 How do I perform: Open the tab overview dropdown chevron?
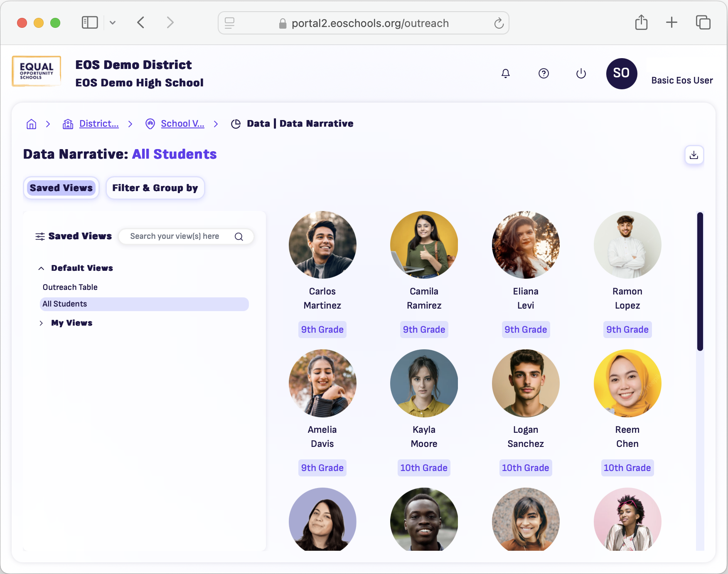point(113,22)
